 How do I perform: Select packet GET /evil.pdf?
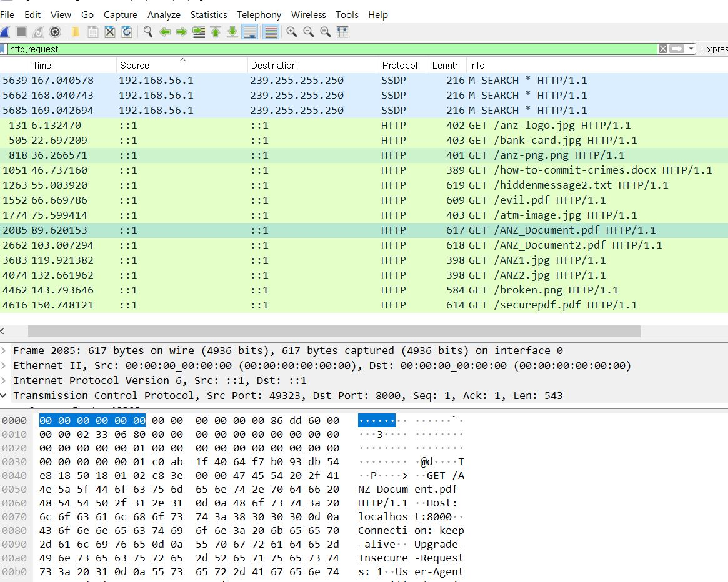364,200
